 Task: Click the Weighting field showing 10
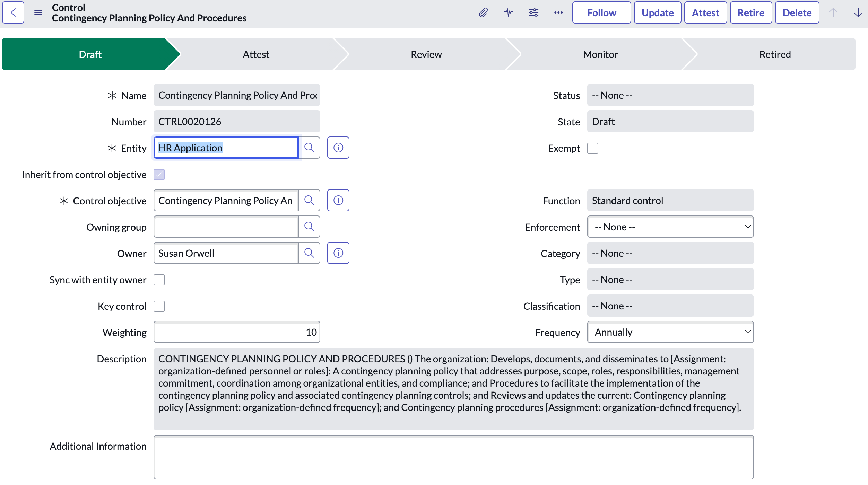click(237, 332)
